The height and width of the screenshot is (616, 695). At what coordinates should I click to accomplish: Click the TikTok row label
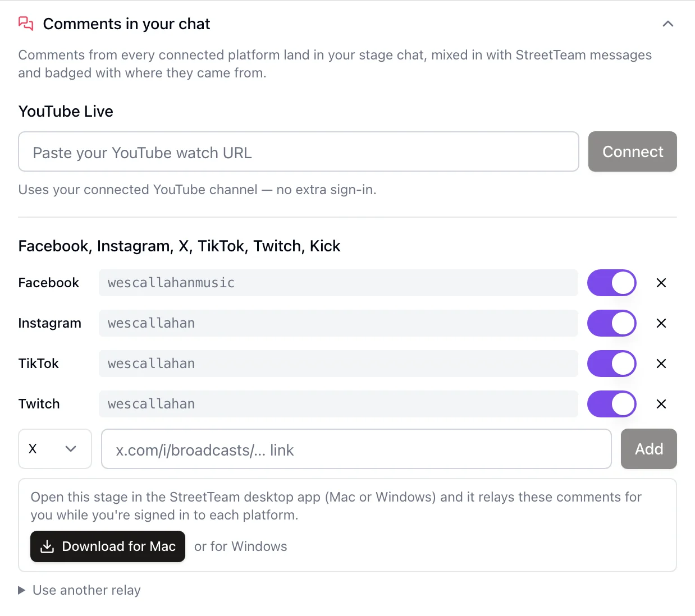pyautogui.click(x=39, y=364)
